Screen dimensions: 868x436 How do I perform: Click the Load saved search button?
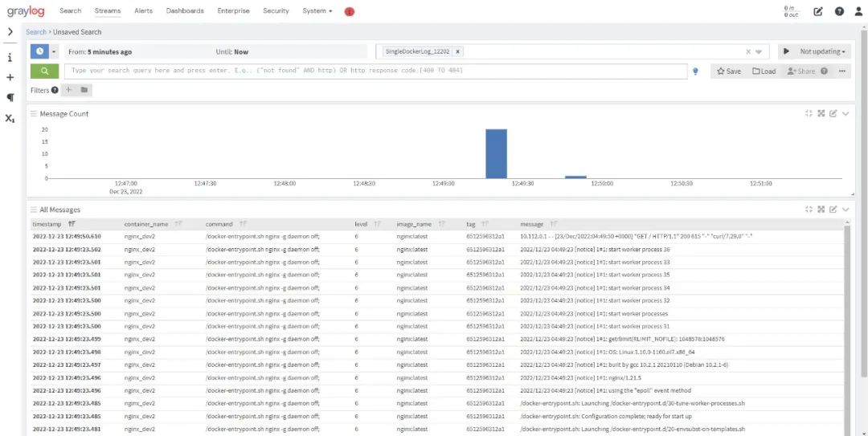coord(764,71)
